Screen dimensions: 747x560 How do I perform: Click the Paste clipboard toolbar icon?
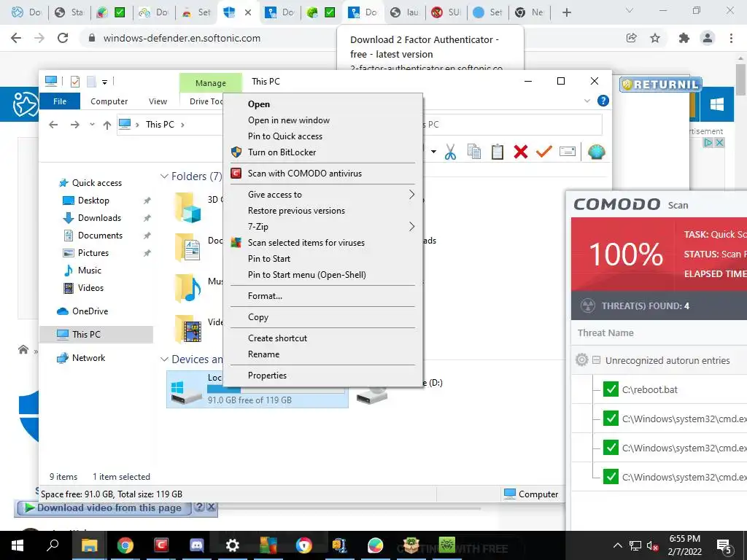(498, 152)
